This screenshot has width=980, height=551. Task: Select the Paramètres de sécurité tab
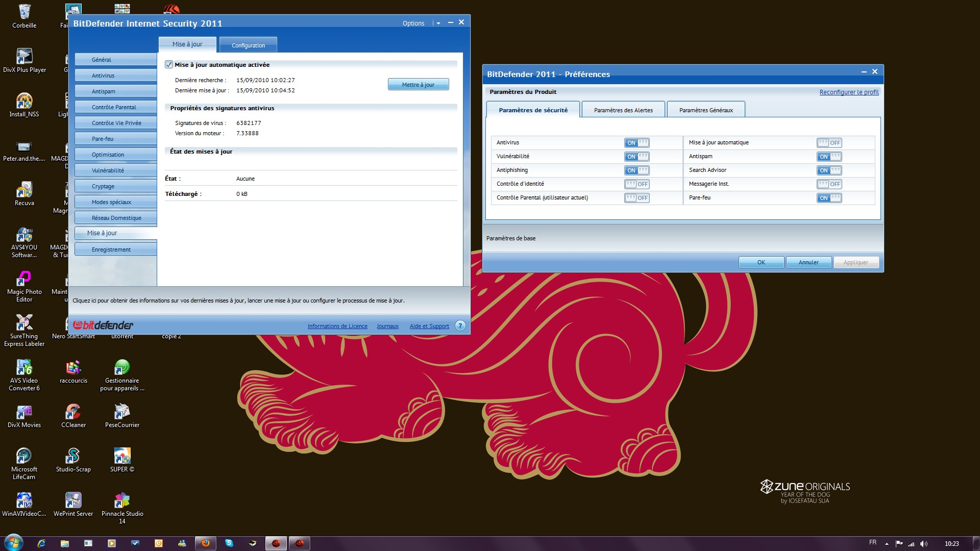point(533,110)
